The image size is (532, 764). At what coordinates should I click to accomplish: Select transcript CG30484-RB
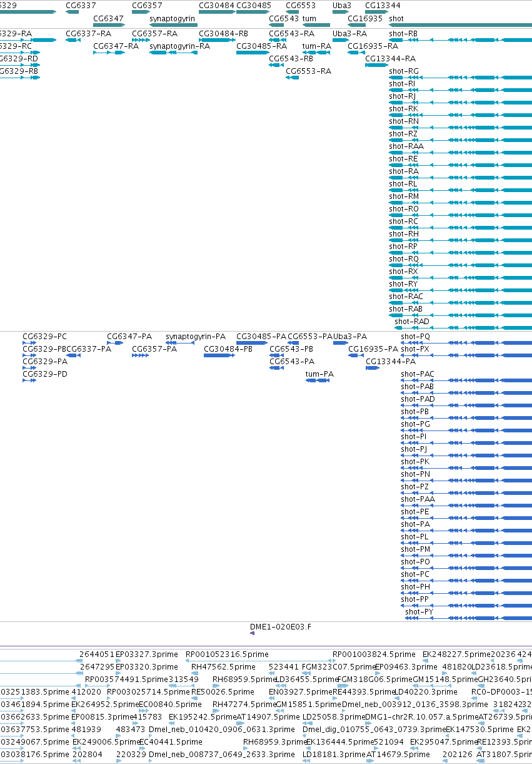[223, 33]
